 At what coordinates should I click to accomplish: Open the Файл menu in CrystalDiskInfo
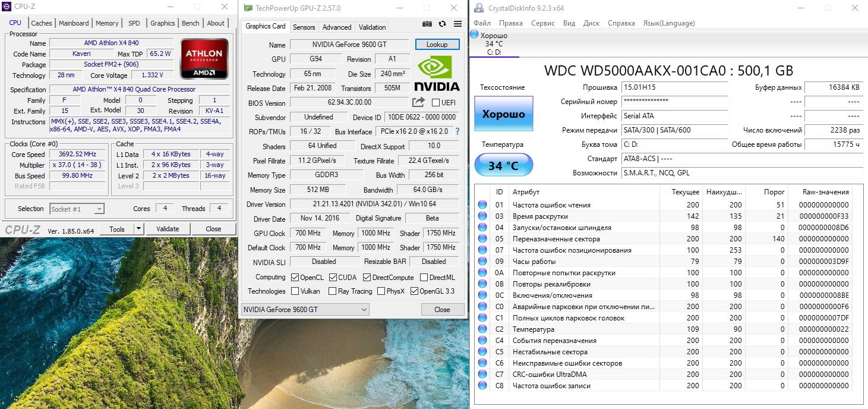point(482,23)
